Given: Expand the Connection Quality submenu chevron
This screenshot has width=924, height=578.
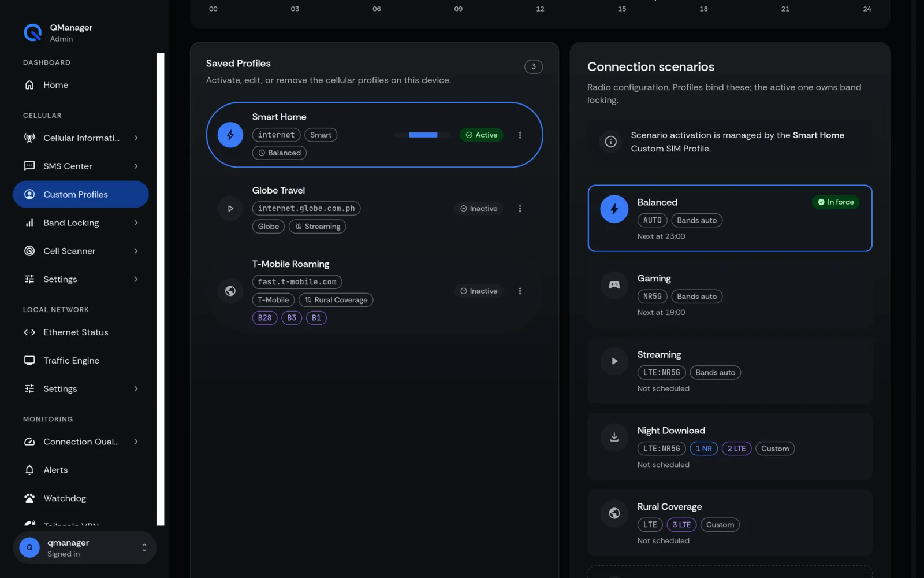Looking at the screenshot, I should coord(136,442).
